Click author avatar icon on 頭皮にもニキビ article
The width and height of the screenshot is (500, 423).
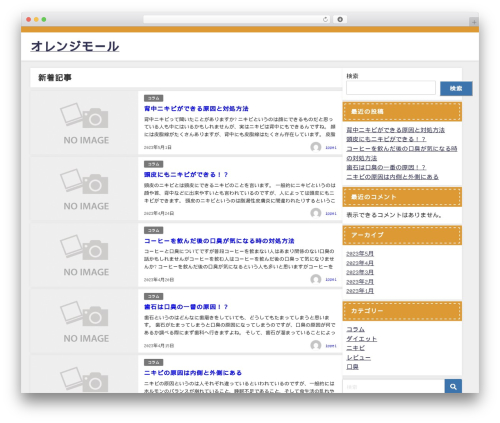pos(316,213)
